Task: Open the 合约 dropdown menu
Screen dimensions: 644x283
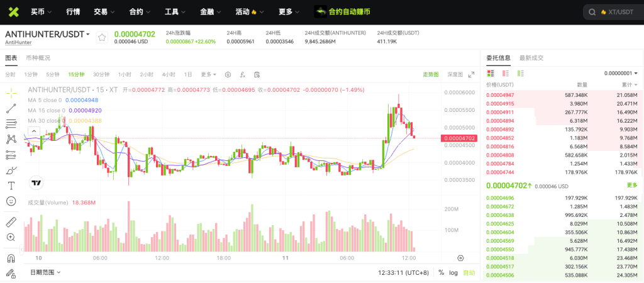Action: (140, 12)
